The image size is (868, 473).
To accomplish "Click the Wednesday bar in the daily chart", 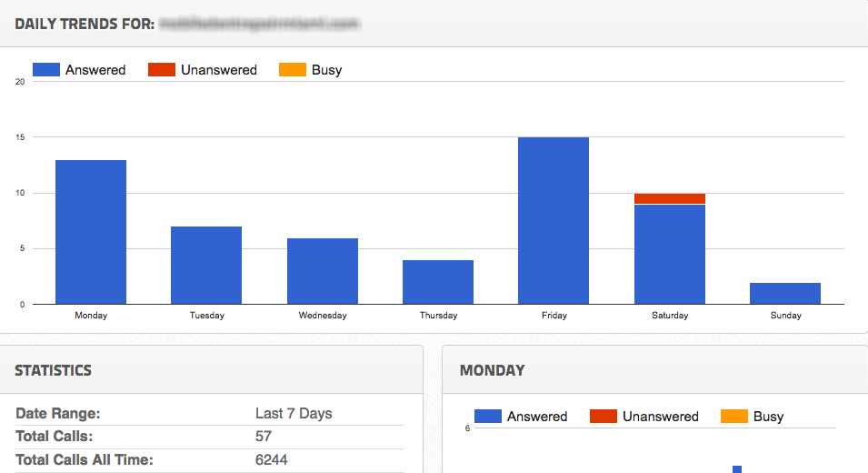I will (323, 271).
